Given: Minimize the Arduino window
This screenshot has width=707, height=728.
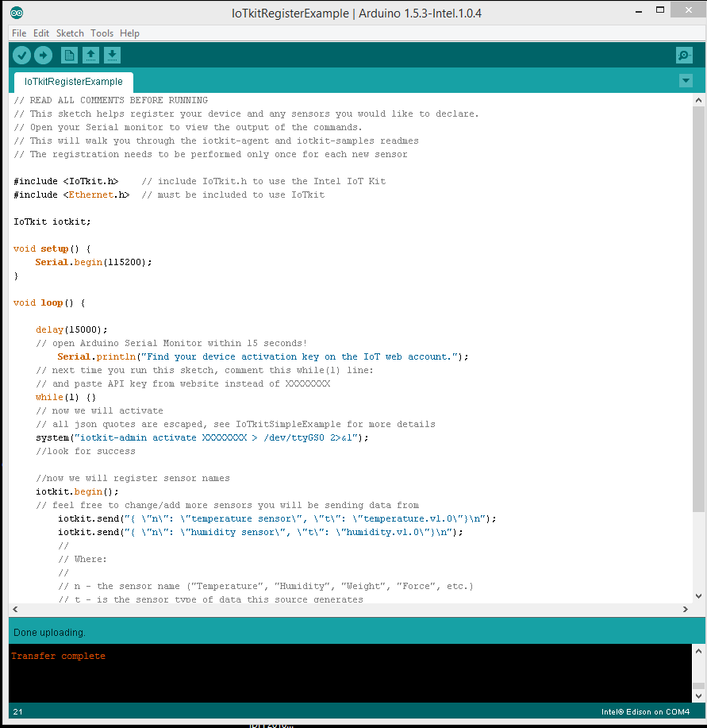Looking at the screenshot, I should click(639, 11).
